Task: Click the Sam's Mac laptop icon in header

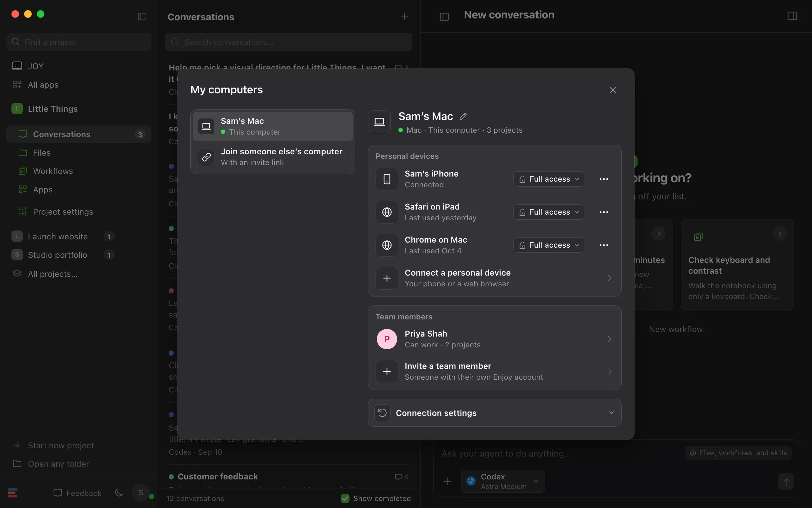Action: click(379, 122)
